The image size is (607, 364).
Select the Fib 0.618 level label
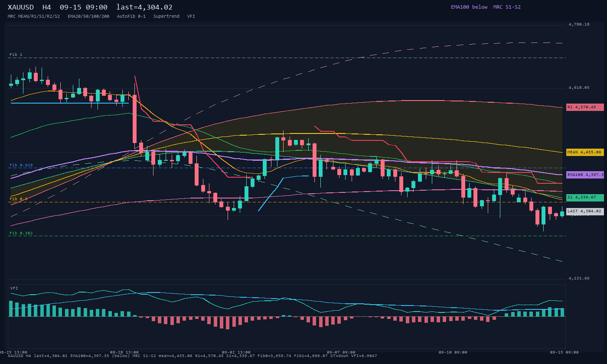(21, 165)
